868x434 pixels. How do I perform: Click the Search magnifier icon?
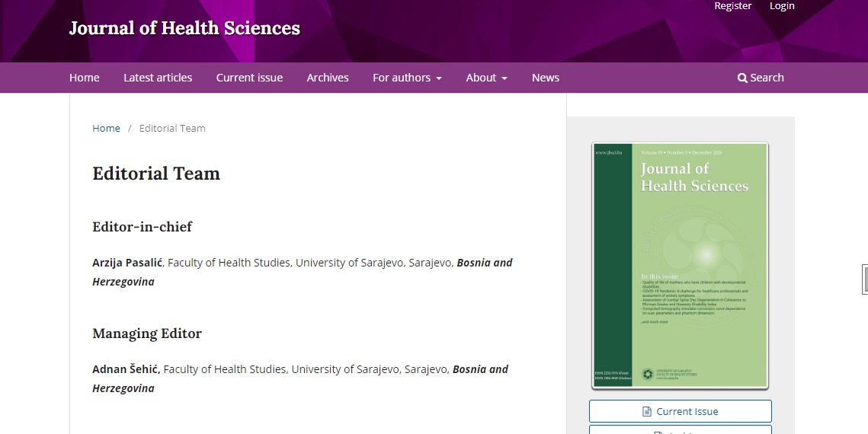click(742, 78)
